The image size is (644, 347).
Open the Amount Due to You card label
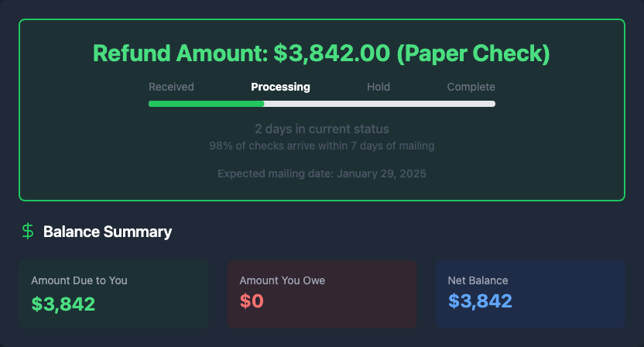[x=79, y=280]
